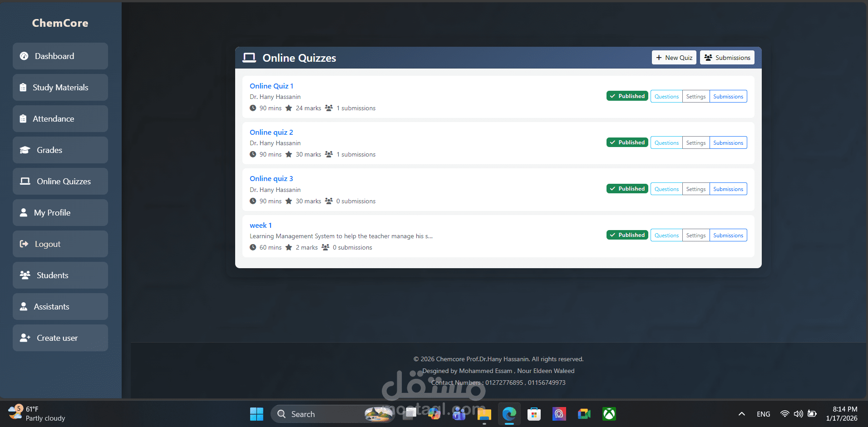The width and height of the screenshot is (868, 427).
Task: View Submissions for Online quiz 2
Action: click(x=728, y=142)
